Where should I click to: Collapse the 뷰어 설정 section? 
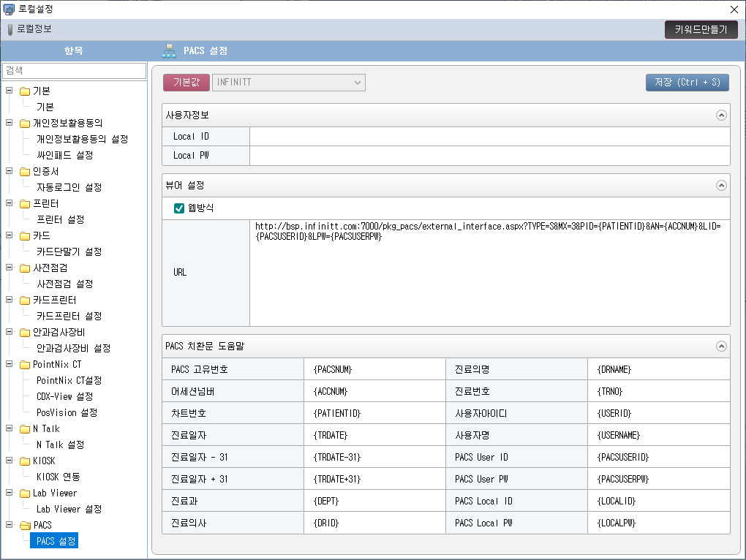point(721,186)
